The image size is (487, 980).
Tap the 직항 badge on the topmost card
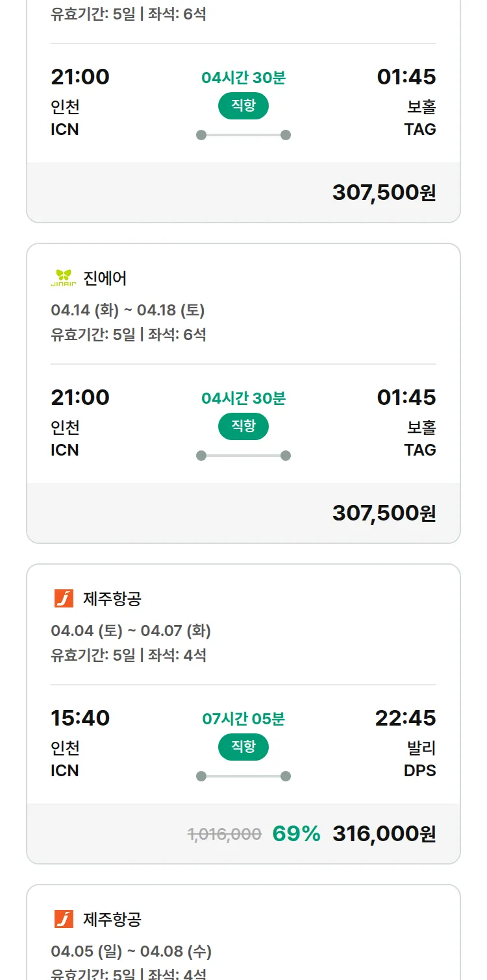243,106
